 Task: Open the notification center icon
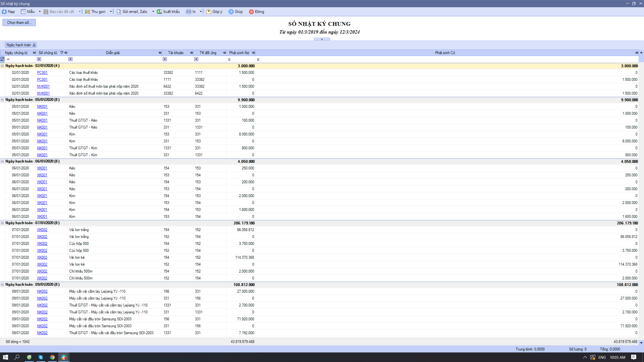tap(634, 357)
